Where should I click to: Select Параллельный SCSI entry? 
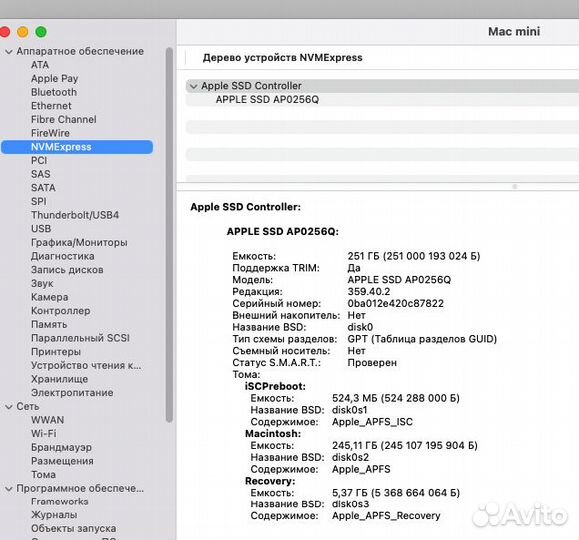[80, 338]
